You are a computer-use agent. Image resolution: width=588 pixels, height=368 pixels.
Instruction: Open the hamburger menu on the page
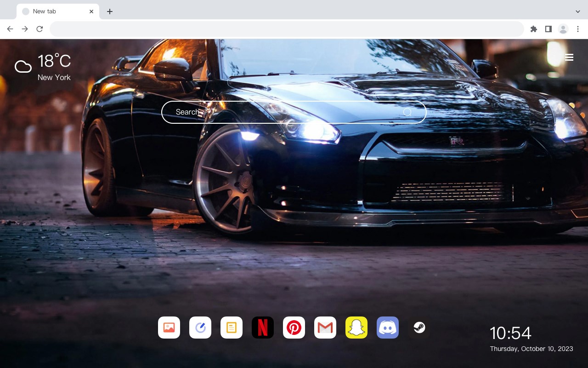click(x=569, y=57)
